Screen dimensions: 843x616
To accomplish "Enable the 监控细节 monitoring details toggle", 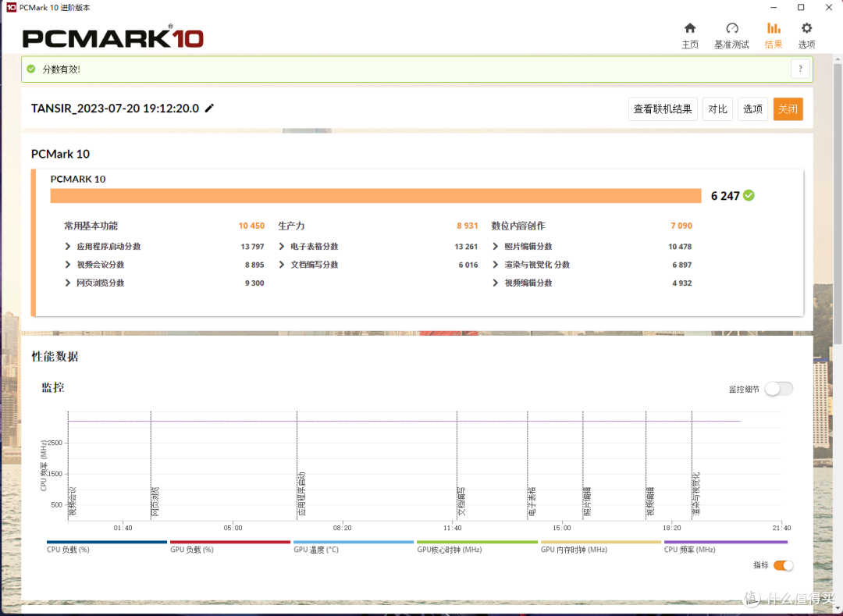I will click(778, 388).
